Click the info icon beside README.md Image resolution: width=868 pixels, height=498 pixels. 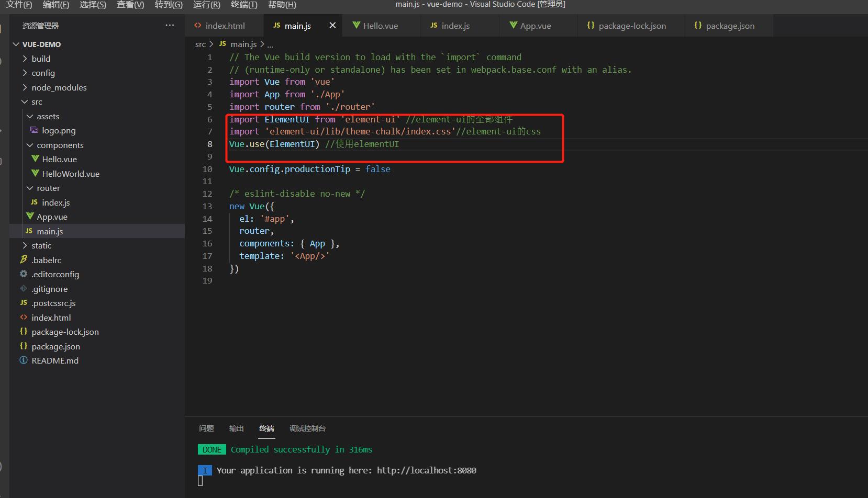click(24, 360)
